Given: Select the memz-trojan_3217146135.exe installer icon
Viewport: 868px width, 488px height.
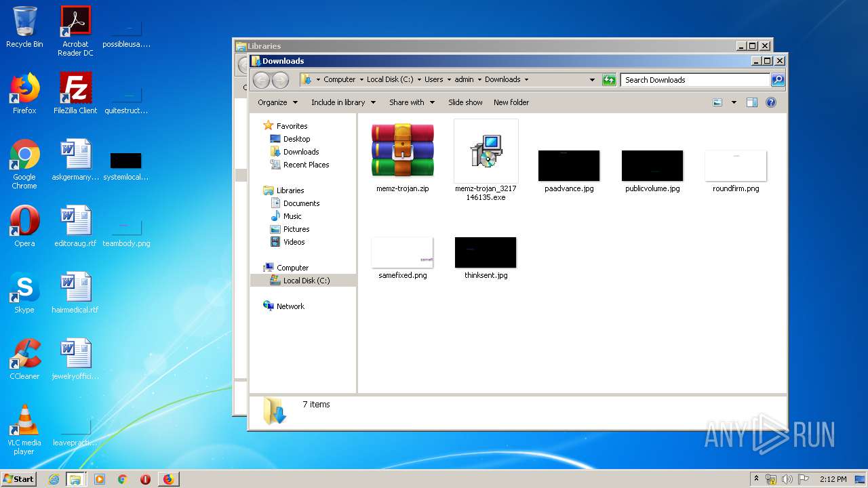Looking at the screenshot, I should pyautogui.click(x=486, y=150).
